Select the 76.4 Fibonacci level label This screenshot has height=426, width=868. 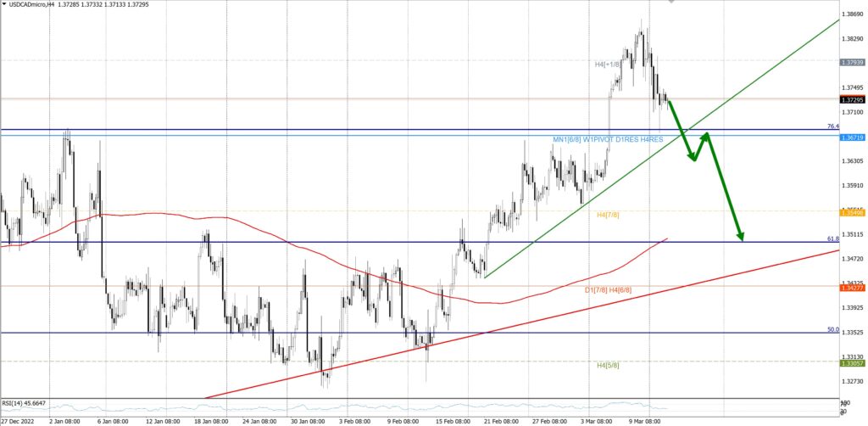(x=832, y=126)
